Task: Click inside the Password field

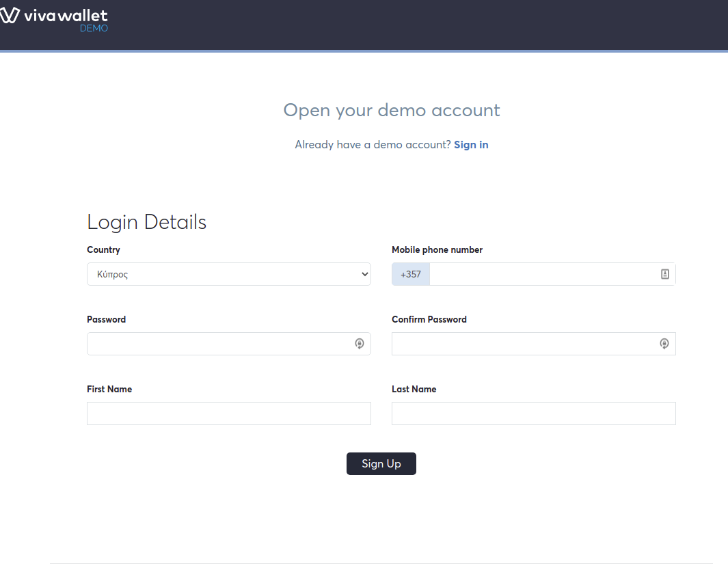Action: click(x=219, y=344)
